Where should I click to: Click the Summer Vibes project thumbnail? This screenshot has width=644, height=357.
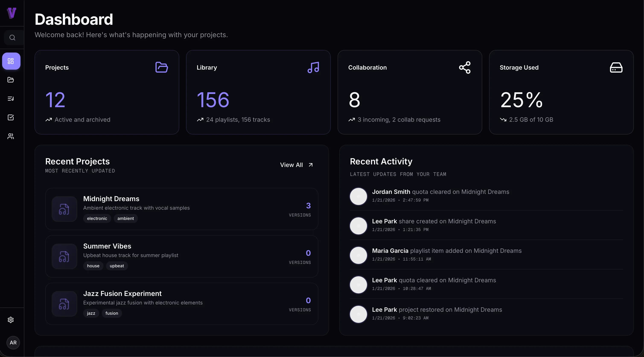click(64, 256)
